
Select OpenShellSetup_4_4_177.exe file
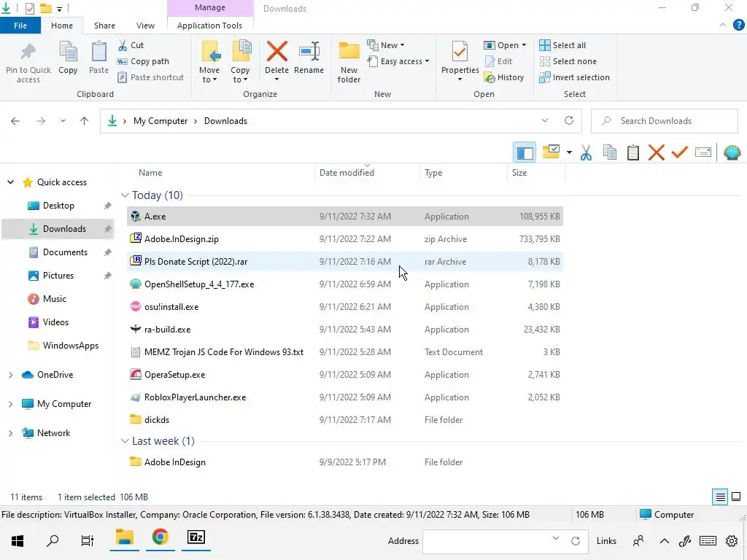click(345, 284)
